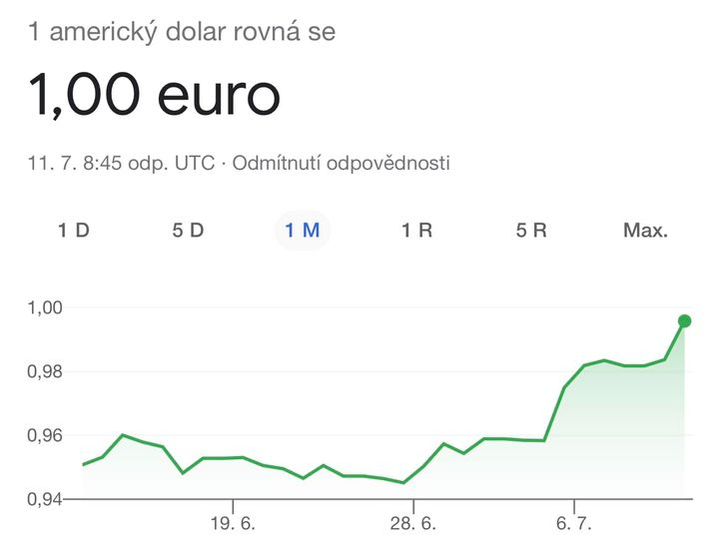720x539 pixels.
Task: Click the 19. 6. date axis label
Action: pos(233,524)
